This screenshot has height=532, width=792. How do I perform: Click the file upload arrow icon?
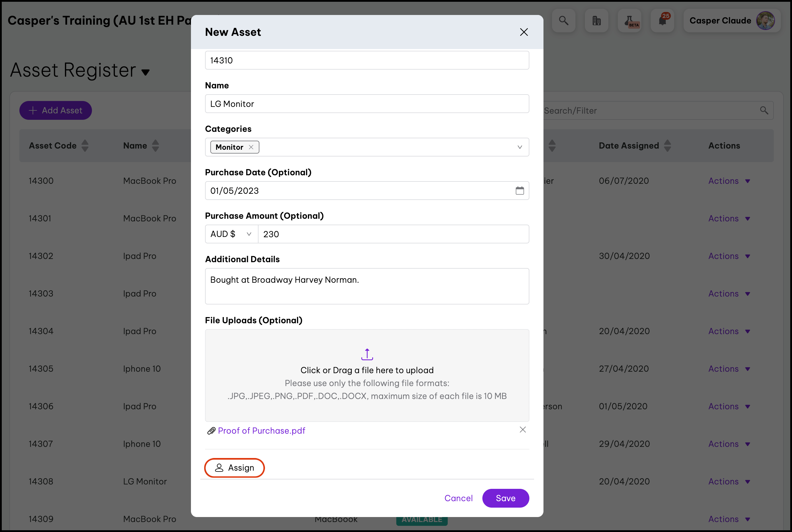coord(367,354)
